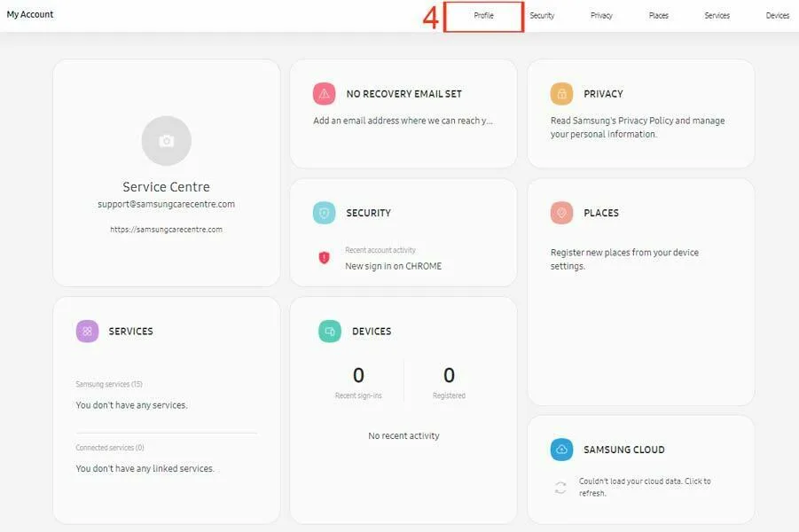Click the Registered devices count
This screenshot has height=532, width=799.
[x=449, y=375]
